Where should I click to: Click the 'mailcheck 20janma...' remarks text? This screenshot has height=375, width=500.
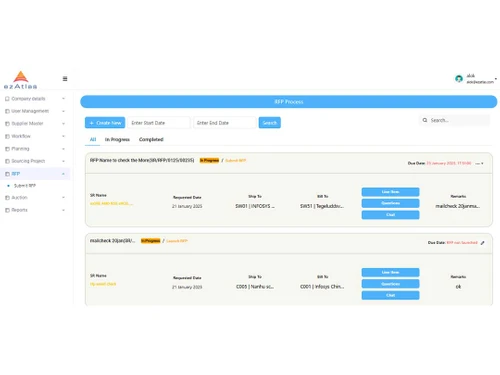(x=458, y=206)
